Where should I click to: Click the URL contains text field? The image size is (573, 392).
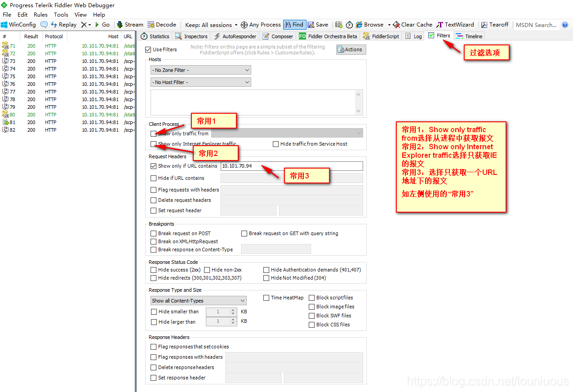pos(292,166)
